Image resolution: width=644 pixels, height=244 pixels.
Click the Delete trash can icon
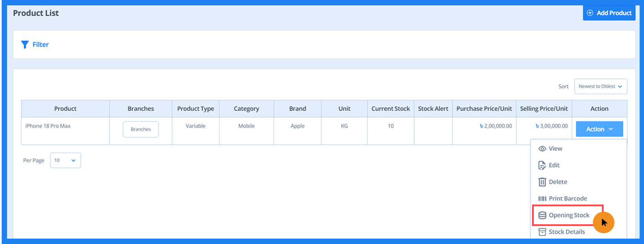pos(542,182)
